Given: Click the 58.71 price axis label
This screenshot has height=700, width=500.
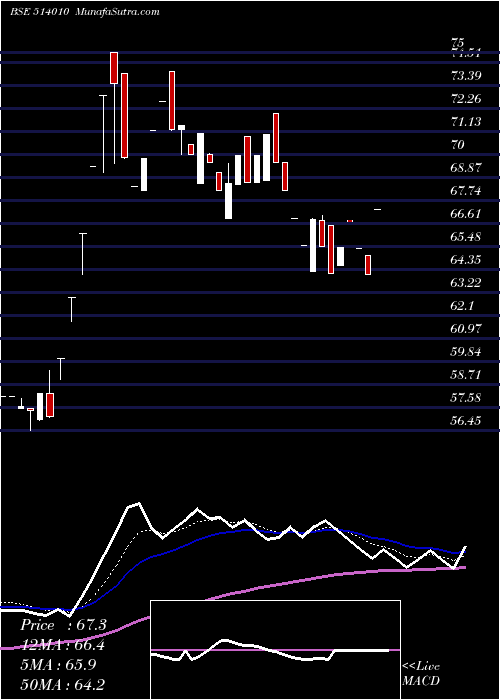Looking at the screenshot, I should (466, 375).
